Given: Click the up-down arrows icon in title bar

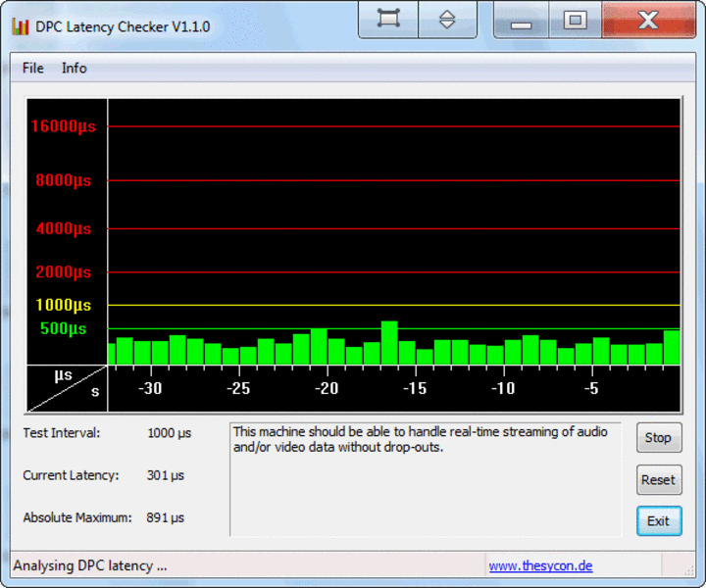Looking at the screenshot, I should pos(447,19).
